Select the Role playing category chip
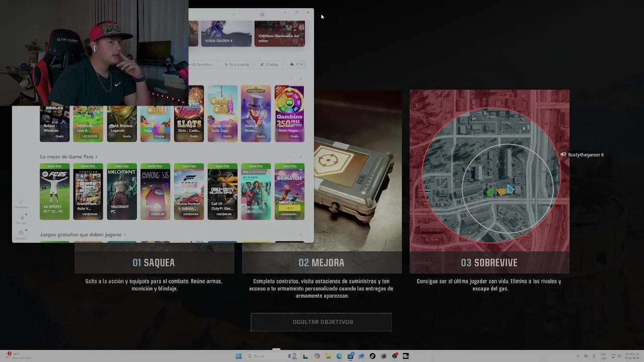Screen dimensions: 644x362 click(x=236, y=64)
